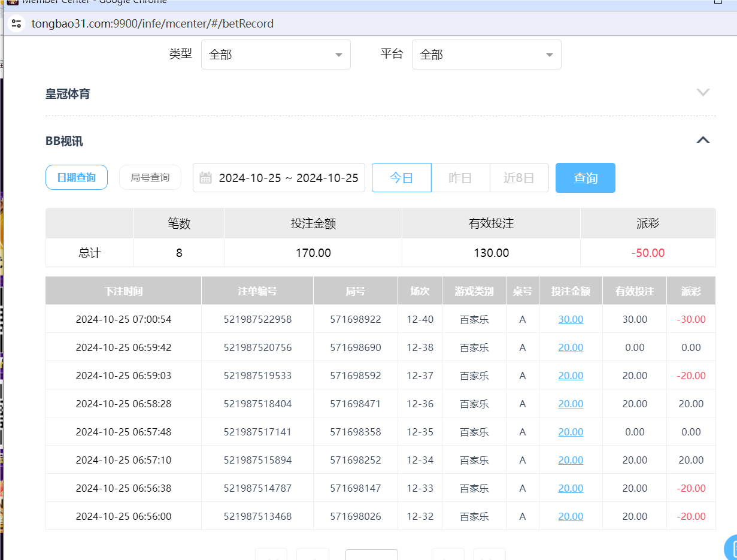Expand the 皇冠体育 section
Viewport: 737px width, 560px height.
coord(702,93)
